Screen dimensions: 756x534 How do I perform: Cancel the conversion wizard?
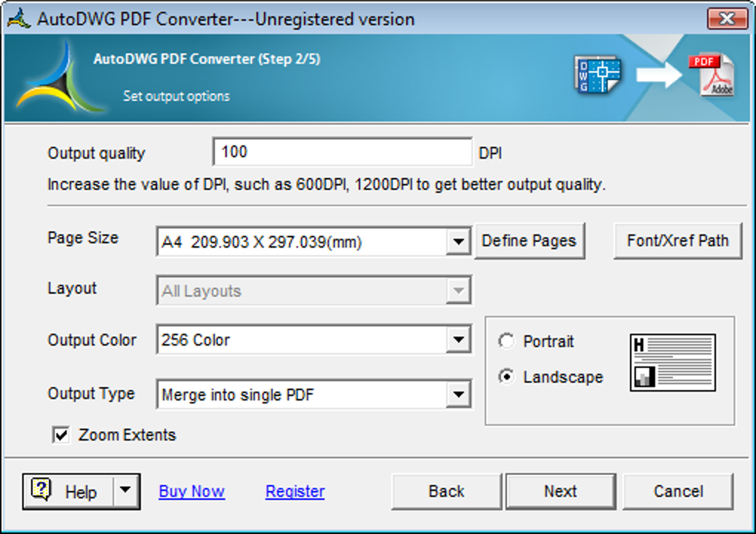(678, 491)
